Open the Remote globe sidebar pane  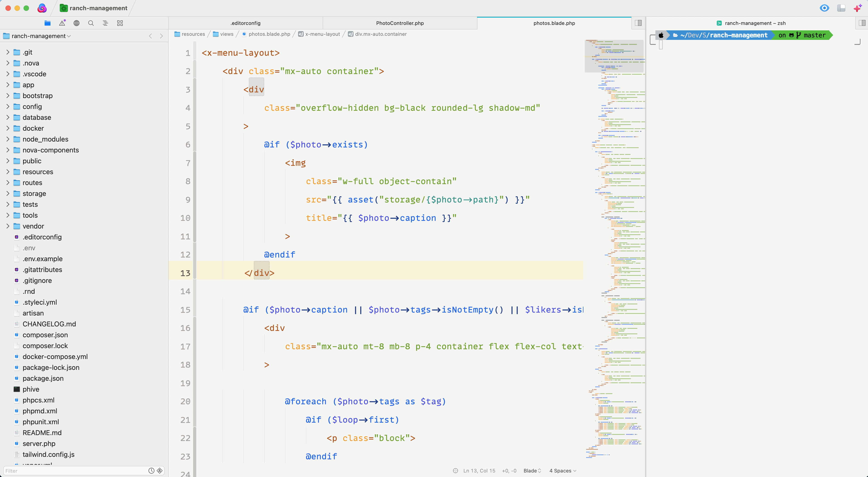pos(77,23)
